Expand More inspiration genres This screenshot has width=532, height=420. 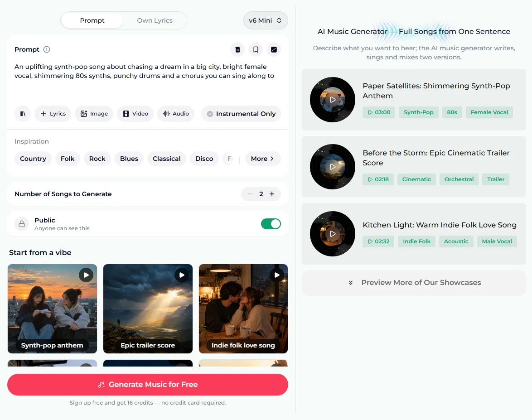(263, 159)
